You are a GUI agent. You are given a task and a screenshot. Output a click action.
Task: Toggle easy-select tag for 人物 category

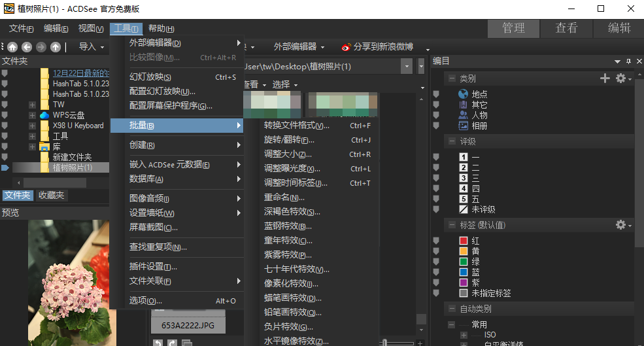436,115
